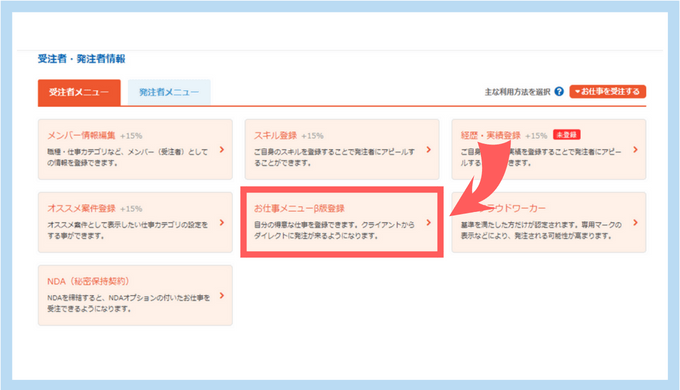
Task: Select the 受注者メニュー tab
Action: (x=79, y=92)
